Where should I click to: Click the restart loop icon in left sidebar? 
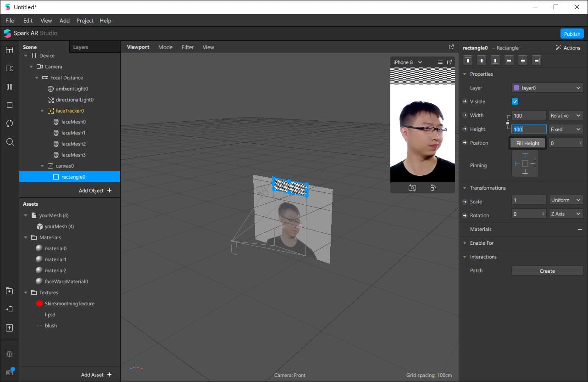pos(10,124)
